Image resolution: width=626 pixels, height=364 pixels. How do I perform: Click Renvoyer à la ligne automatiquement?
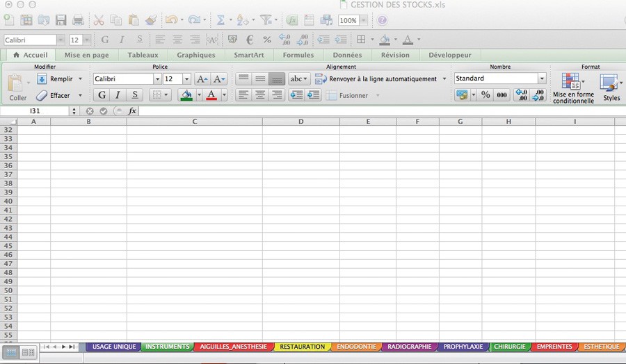tap(382, 79)
